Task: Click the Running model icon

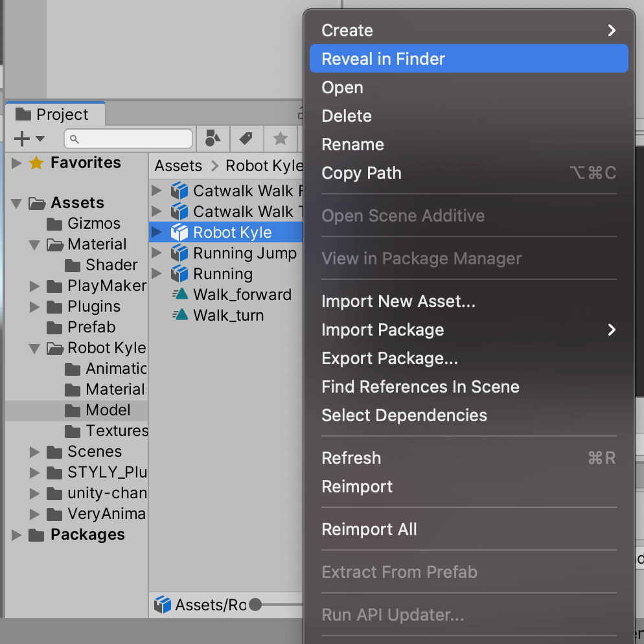Action: (x=179, y=274)
